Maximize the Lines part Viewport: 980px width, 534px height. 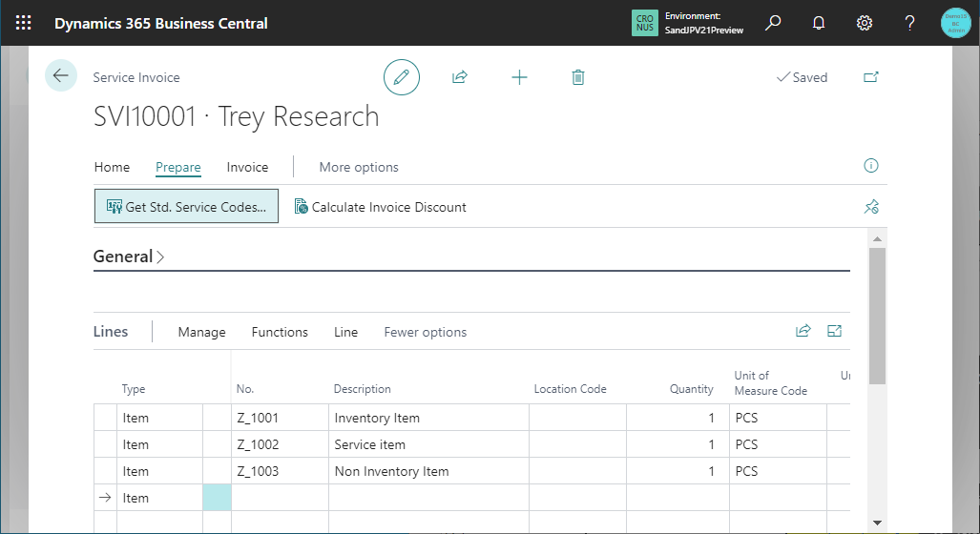(x=834, y=331)
